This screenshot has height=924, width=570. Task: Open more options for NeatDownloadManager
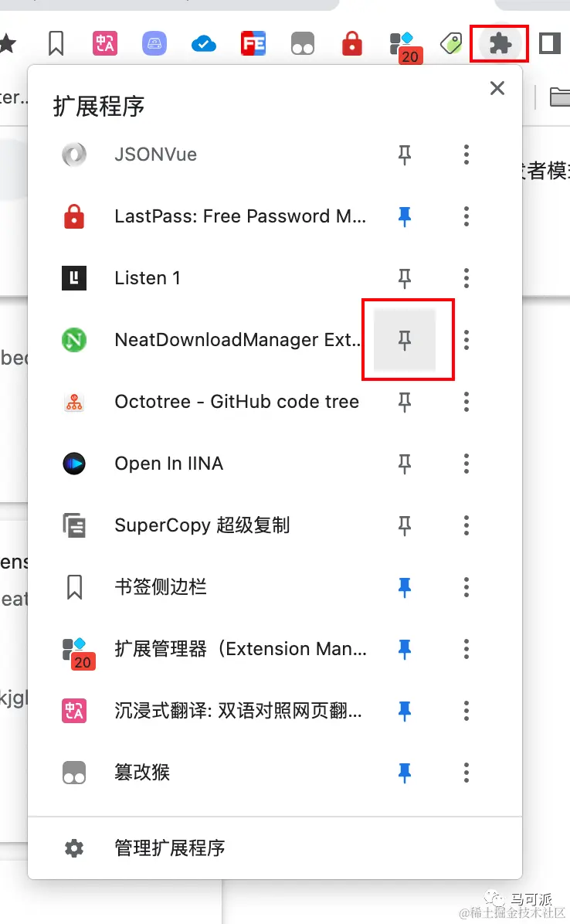tap(467, 340)
